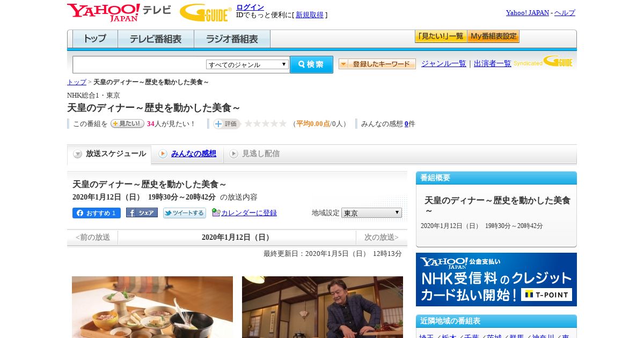This screenshot has width=644, height=338.
Task: Click the Syndicated G-GUIDE badge
Action: tap(544, 62)
